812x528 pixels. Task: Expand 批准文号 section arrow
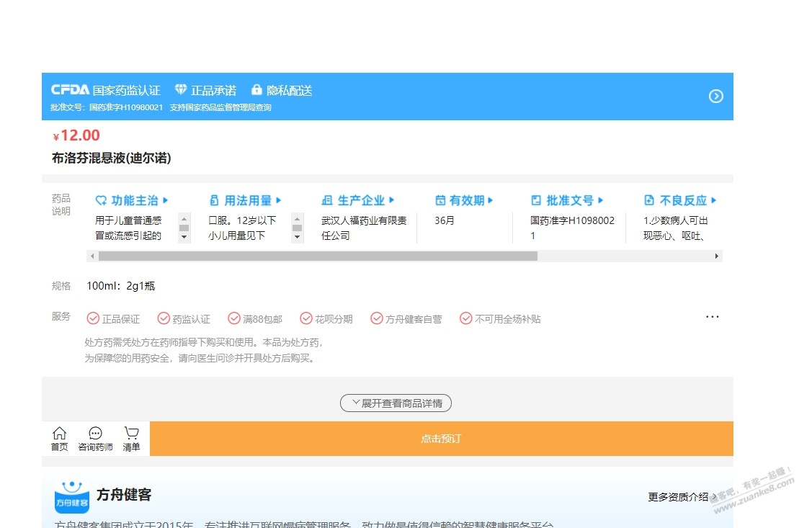tap(600, 200)
